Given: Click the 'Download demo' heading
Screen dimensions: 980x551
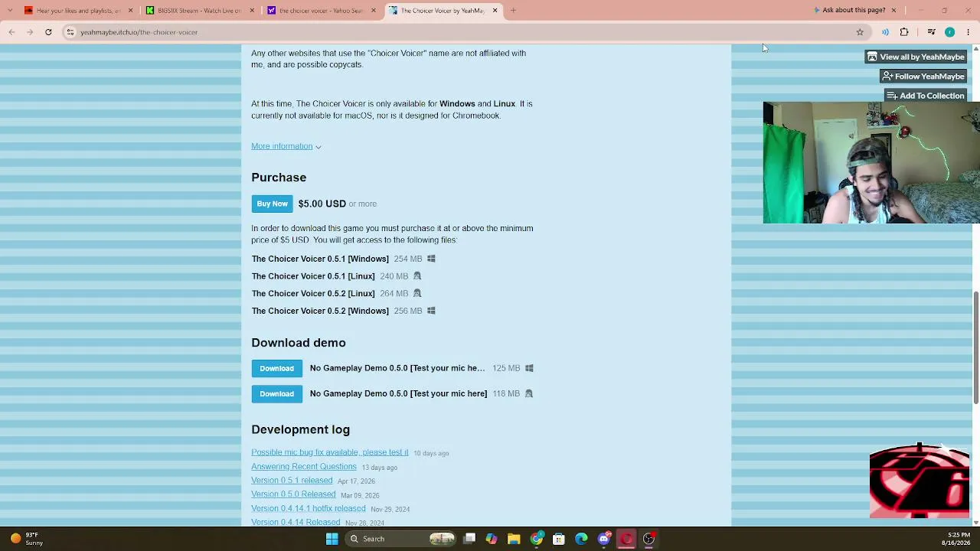Looking at the screenshot, I should click(299, 343).
